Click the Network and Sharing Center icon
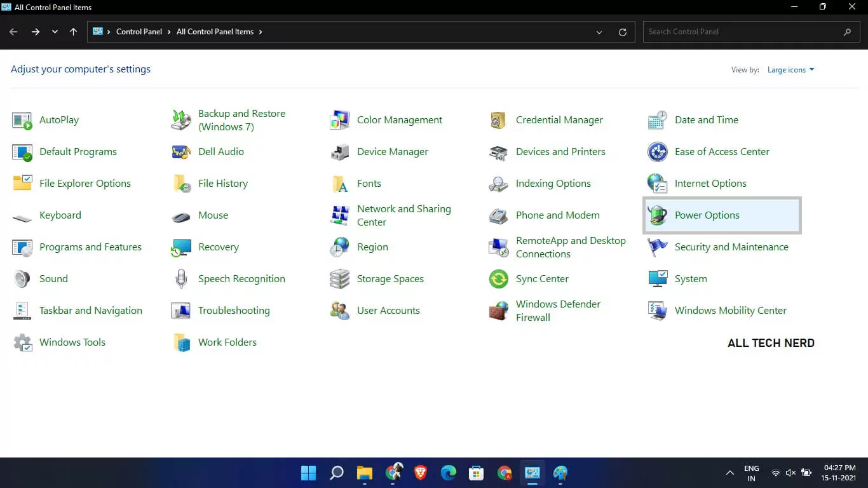The image size is (868, 488). [x=340, y=215]
